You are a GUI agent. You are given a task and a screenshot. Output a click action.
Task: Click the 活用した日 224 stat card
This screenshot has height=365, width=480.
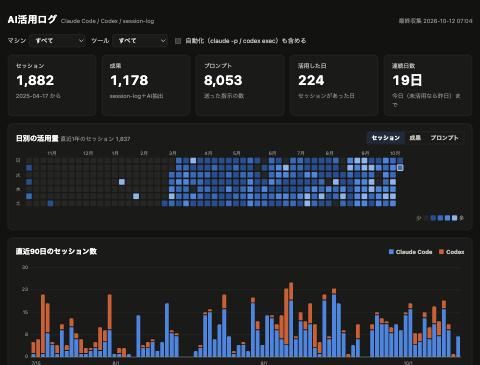(334, 85)
